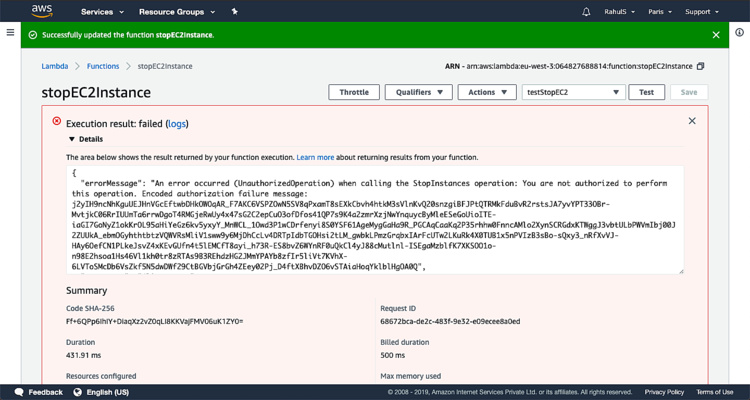Open the logs link in execution result
Screen dimensions: 750x400
coord(176,123)
